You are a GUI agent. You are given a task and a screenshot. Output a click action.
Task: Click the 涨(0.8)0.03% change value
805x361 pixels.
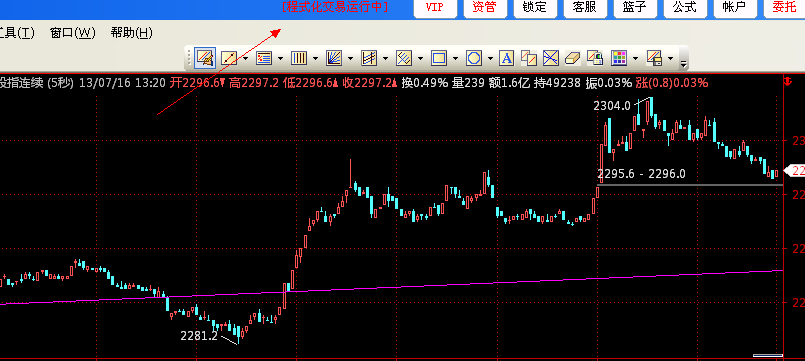click(672, 83)
